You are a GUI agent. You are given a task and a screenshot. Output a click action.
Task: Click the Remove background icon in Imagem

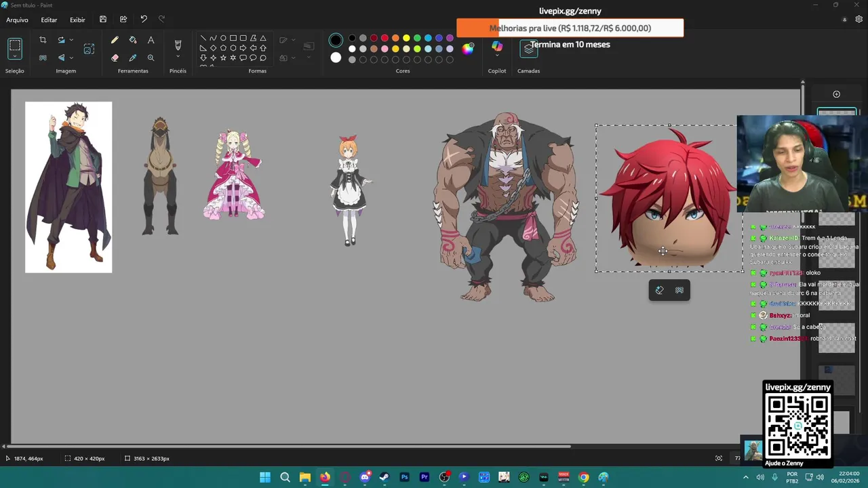click(43, 58)
